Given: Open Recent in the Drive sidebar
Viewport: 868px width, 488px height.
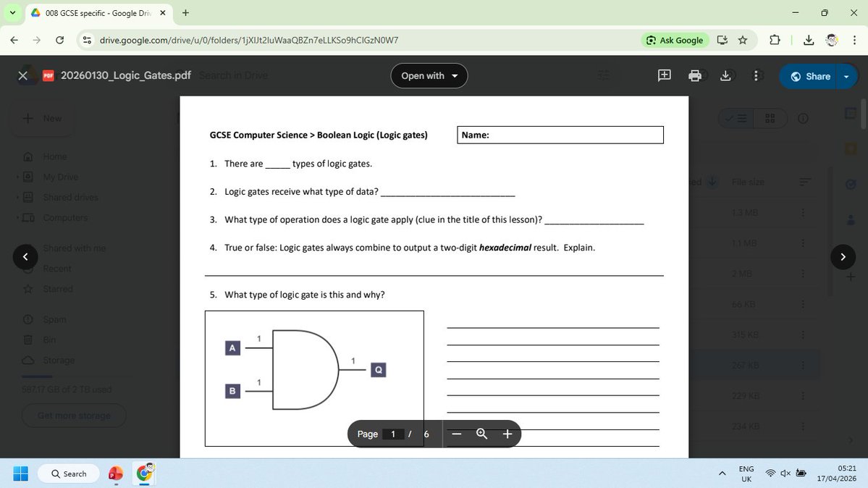Looking at the screenshot, I should tap(57, 269).
